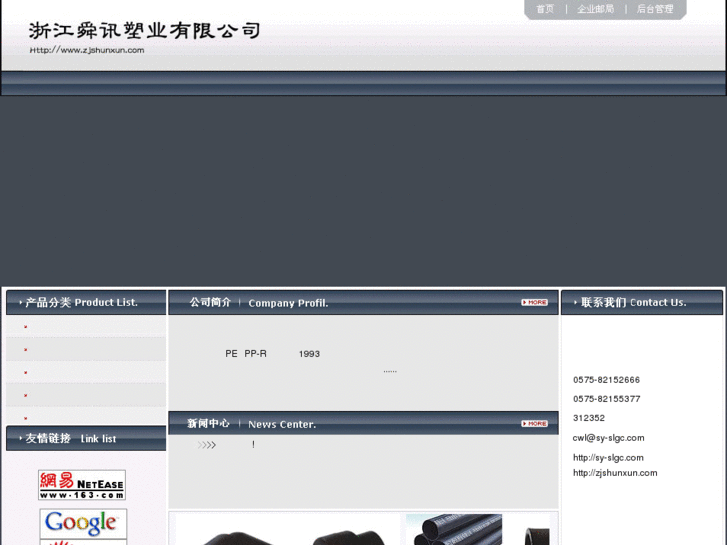
Task: Open the 首页 home link
Action: (545, 9)
